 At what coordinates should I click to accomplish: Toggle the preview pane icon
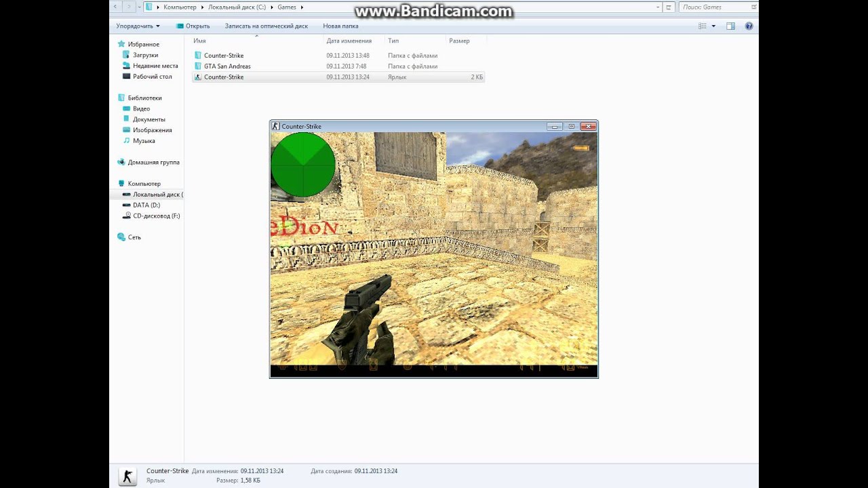(x=730, y=26)
